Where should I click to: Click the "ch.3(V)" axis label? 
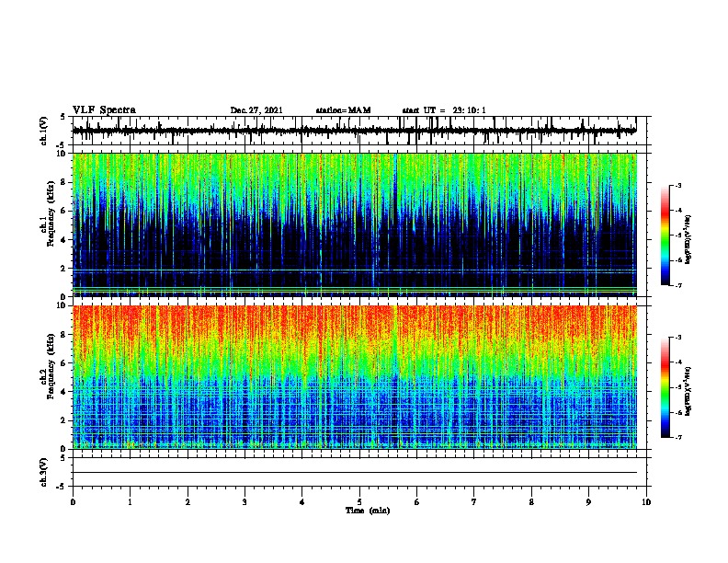click(44, 472)
